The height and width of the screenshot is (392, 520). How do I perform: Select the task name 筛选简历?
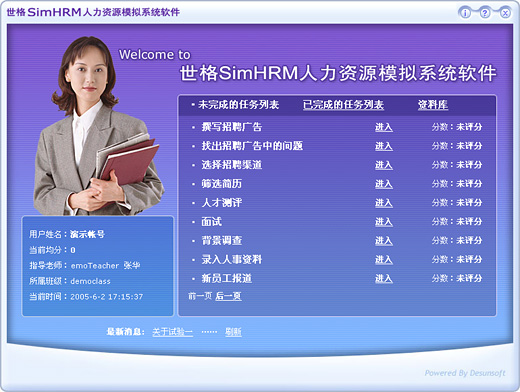pyautogui.click(x=222, y=184)
